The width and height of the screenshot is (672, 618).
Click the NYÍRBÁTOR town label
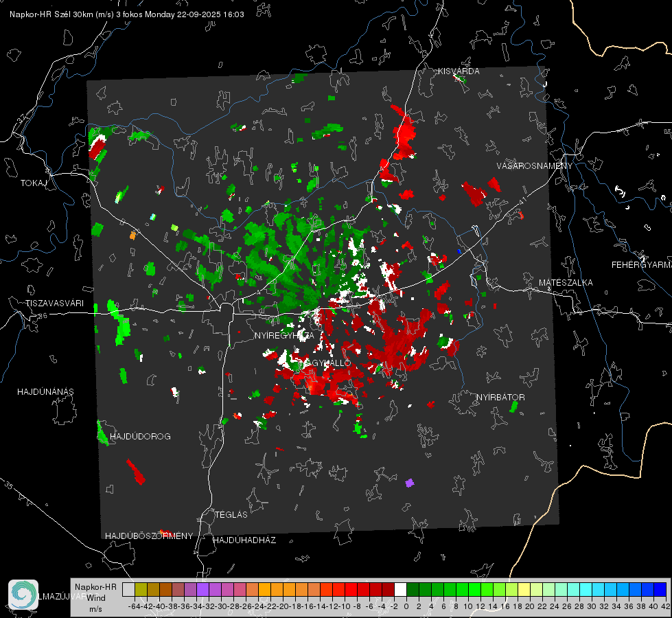coord(500,398)
